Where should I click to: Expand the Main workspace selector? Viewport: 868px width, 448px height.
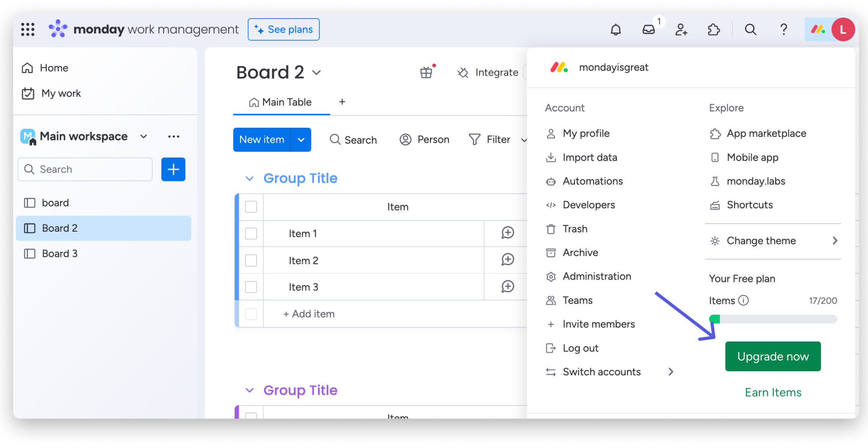coord(144,136)
